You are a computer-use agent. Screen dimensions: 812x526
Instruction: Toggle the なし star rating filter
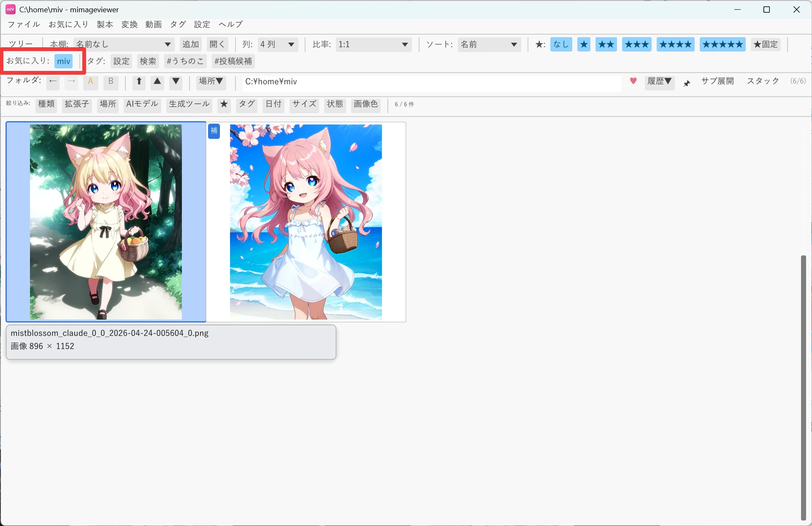coord(561,44)
